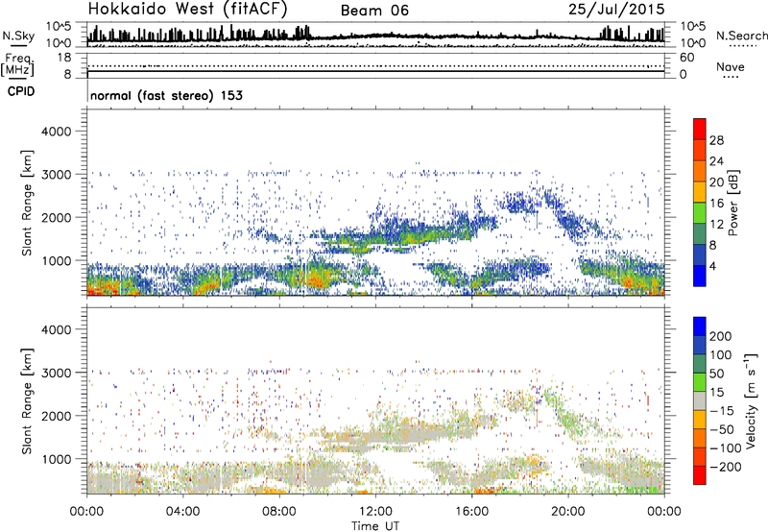Image resolution: width=768 pixels, height=532 pixels.
Task: Click the '60' Nave axis tick
Action: click(686, 58)
